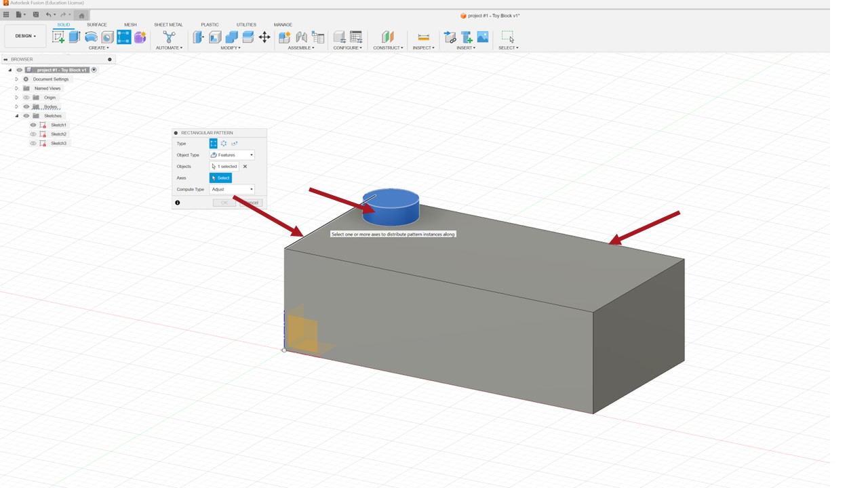Select the Combine tool icon
Image resolution: width=868 pixels, height=488 pixels.
pos(231,37)
